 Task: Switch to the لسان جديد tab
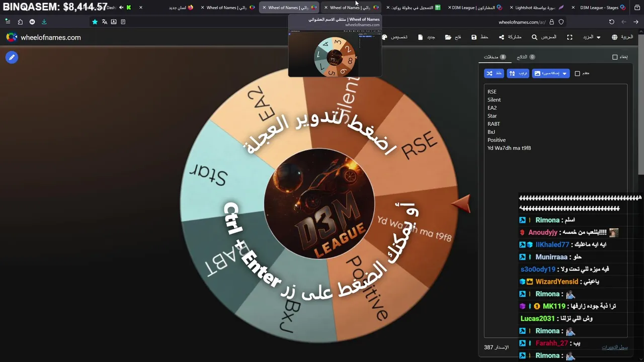(167, 8)
